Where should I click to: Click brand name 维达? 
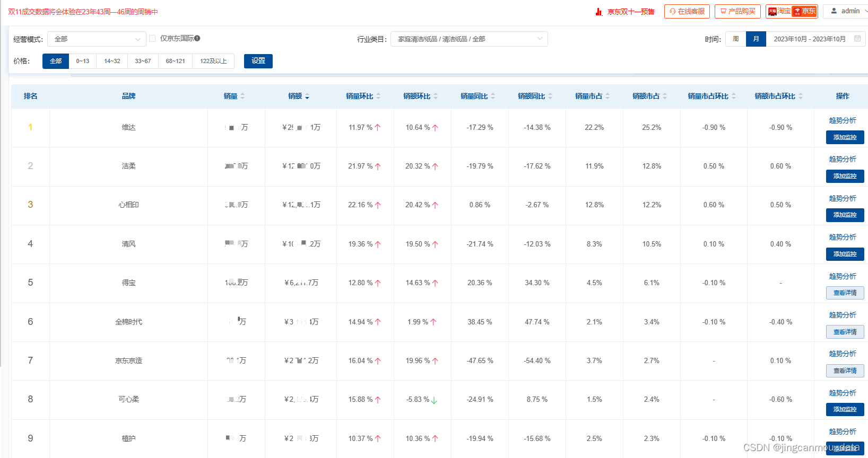[x=128, y=127]
